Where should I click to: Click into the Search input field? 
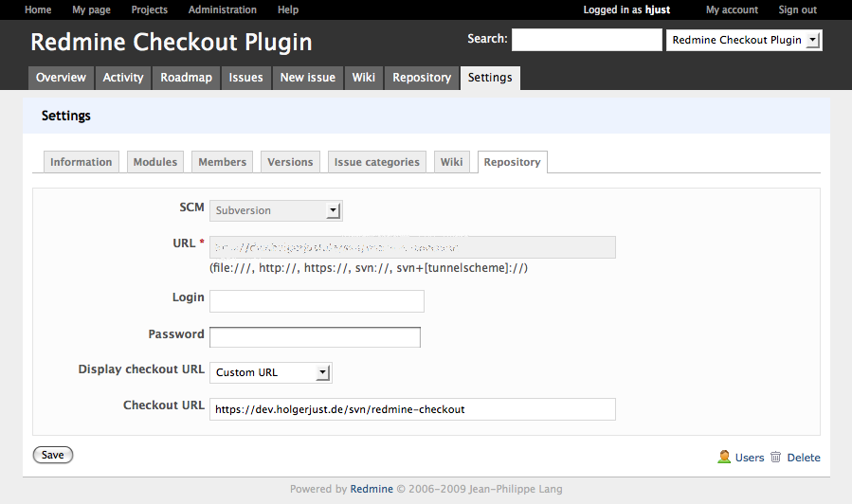click(x=587, y=40)
